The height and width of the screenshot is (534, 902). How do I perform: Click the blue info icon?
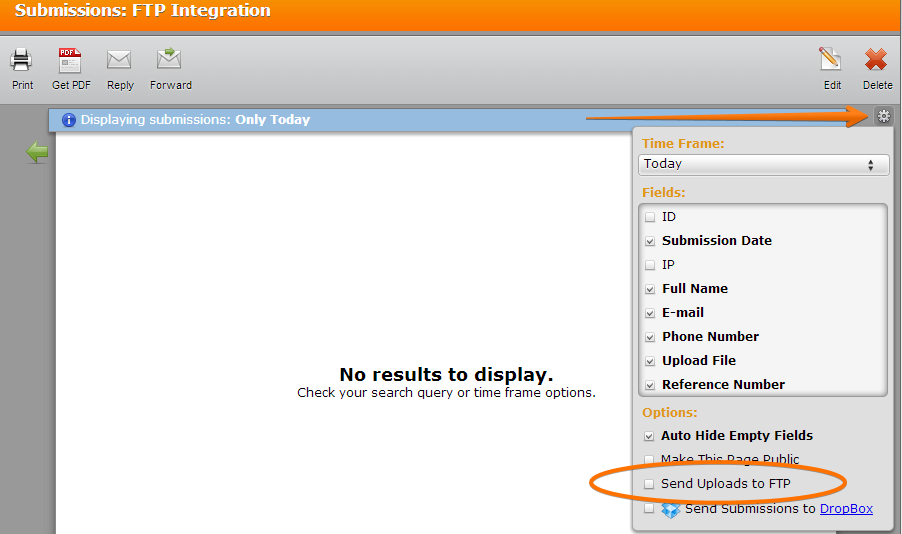click(69, 120)
